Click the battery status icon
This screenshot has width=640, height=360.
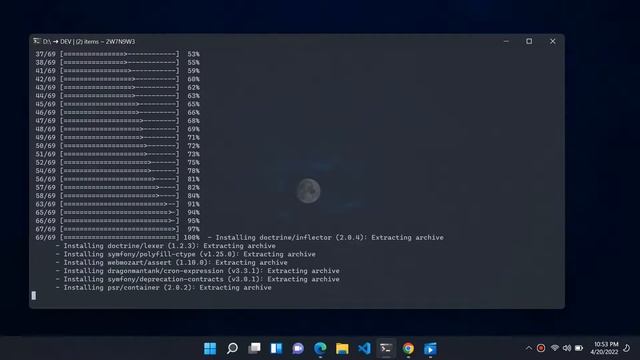pyautogui.click(x=579, y=348)
